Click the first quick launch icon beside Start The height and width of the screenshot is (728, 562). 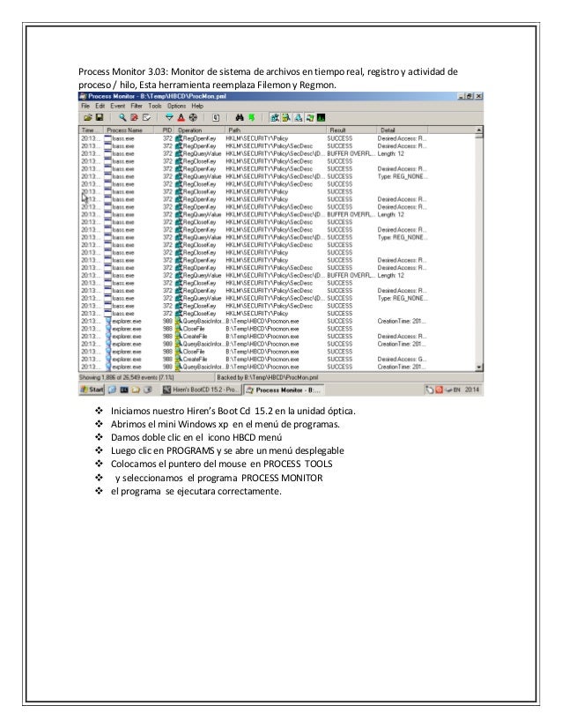coord(112,390)
